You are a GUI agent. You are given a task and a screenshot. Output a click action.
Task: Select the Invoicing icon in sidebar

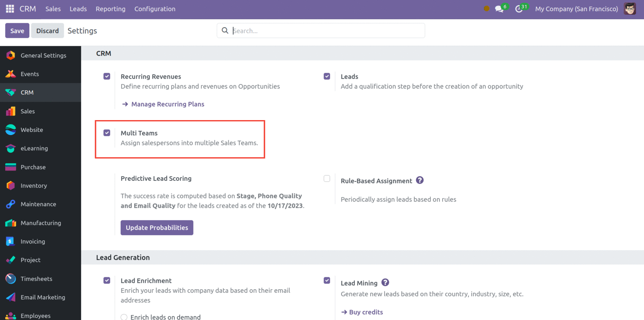(11, 241)
